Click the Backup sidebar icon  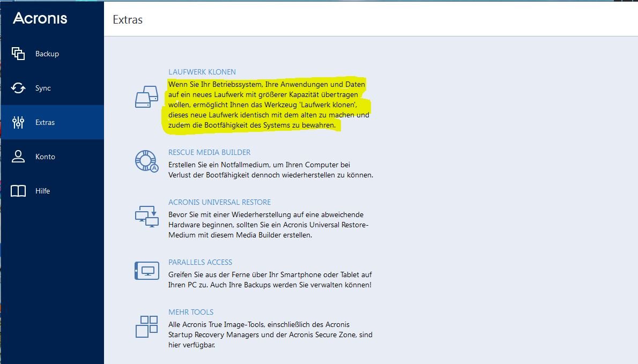click(18, 54)
